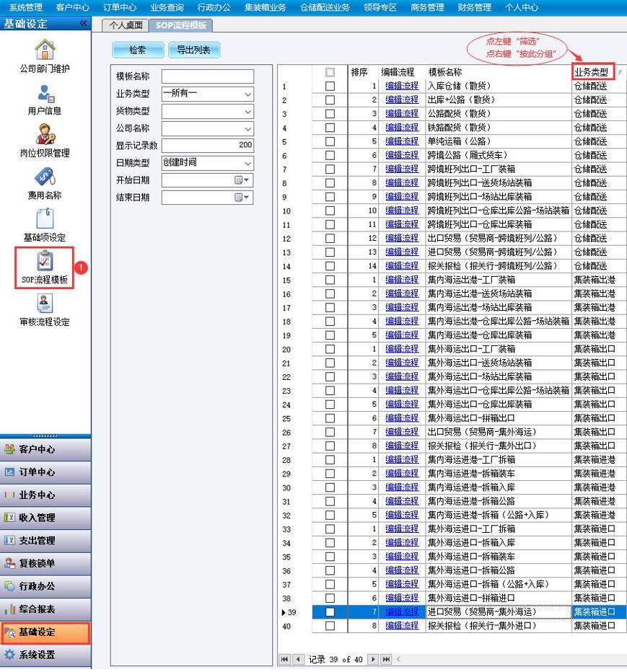Check the box for 报关报检（报关行-集外进口） row
Image resolution: width=627 pixels, height=672 pixels.
(330, 626)
